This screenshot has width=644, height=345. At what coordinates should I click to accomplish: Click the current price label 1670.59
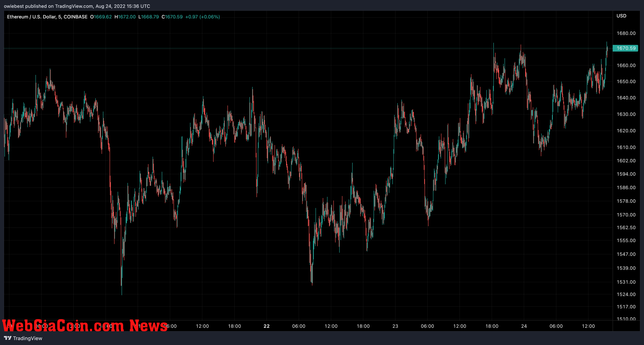point(626,48)
